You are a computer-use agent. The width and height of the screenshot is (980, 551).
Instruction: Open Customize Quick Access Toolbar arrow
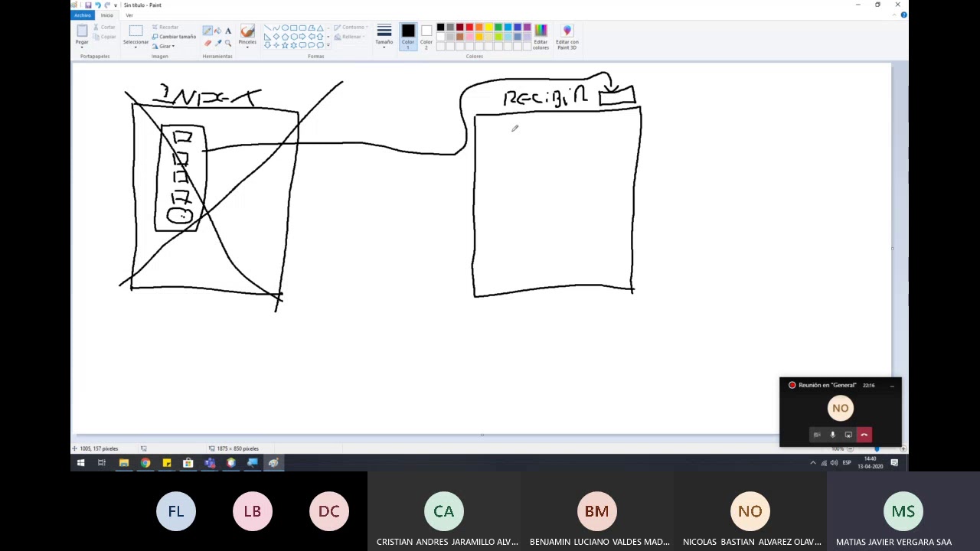pyautogui.click(x=116, y=5)
